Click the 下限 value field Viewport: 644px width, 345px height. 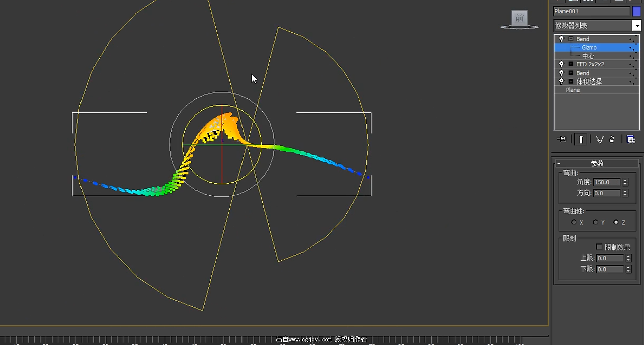coord(610,269)
